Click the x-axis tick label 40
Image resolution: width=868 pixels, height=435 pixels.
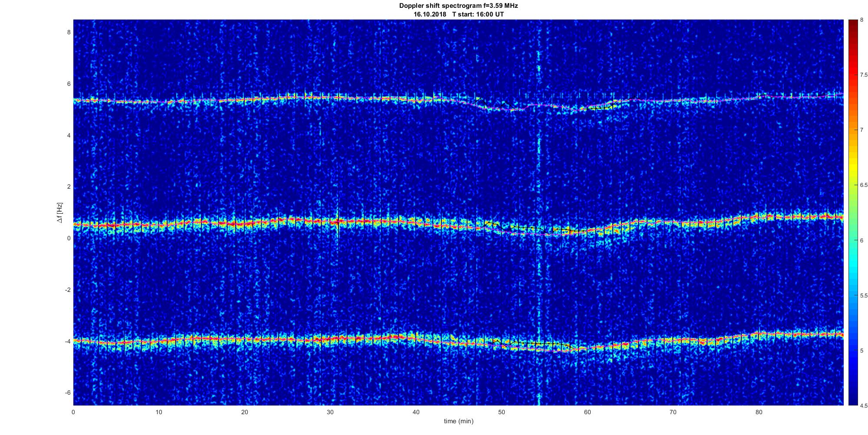pos(416,412)
